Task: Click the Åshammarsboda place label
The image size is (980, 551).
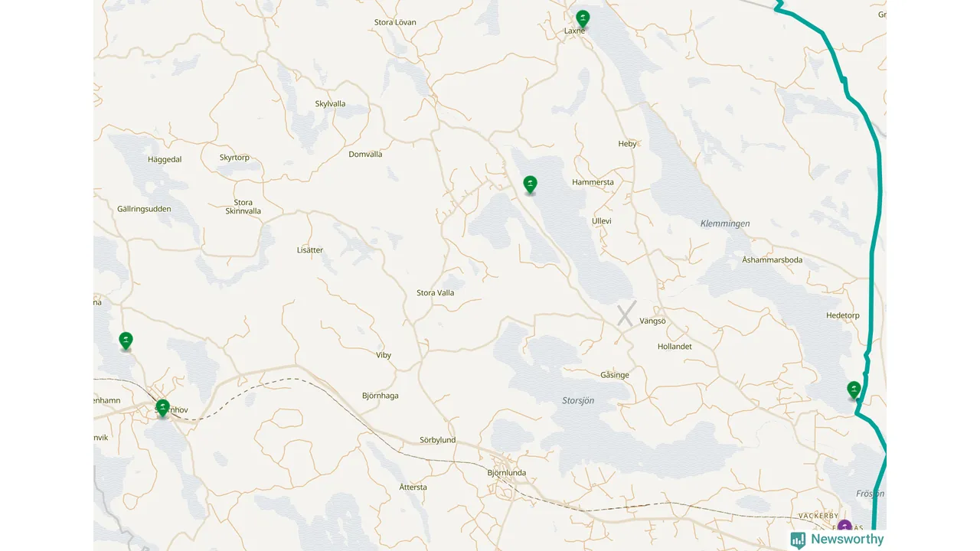Action: point(773,260)
